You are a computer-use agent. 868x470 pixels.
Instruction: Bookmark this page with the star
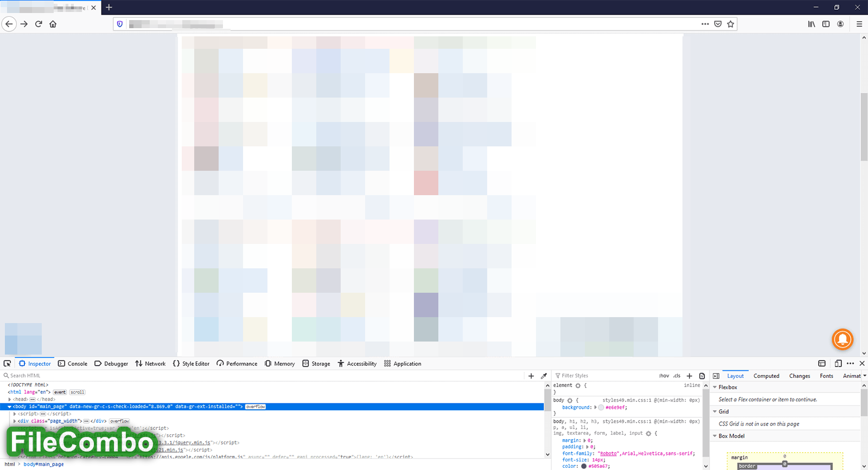click(x=731, y=24)
